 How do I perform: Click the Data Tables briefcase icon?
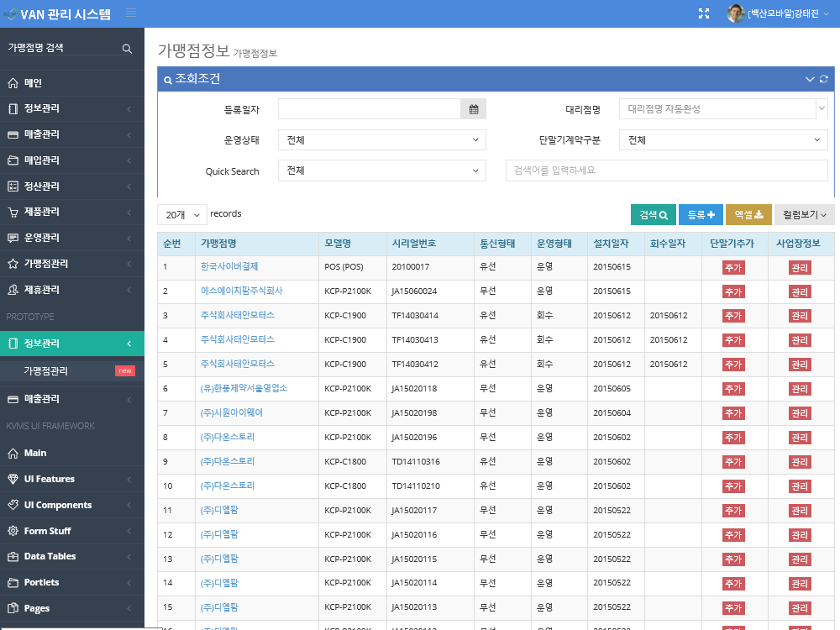[13, 557]
